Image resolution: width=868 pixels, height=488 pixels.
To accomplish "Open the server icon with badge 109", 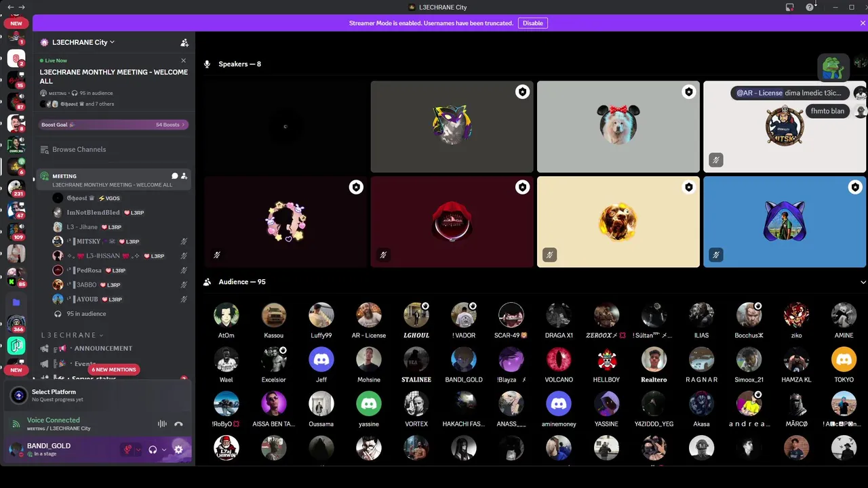I will [x=16, y=232].
